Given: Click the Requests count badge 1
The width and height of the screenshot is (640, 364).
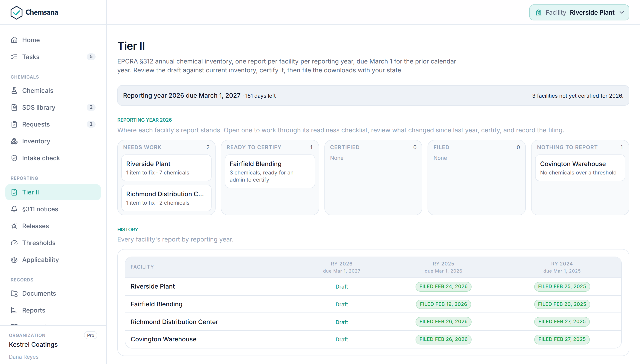Looking at the screenshot, I should (91, 124).
